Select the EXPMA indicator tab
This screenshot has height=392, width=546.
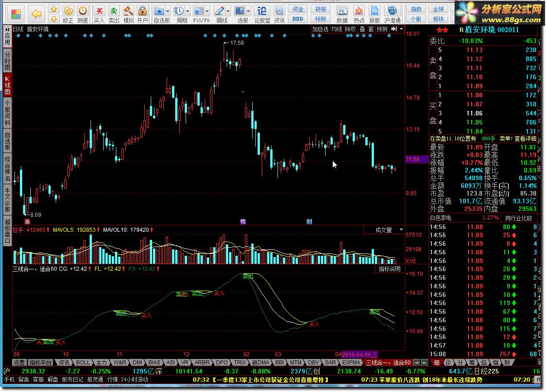(x=351, y=363)
